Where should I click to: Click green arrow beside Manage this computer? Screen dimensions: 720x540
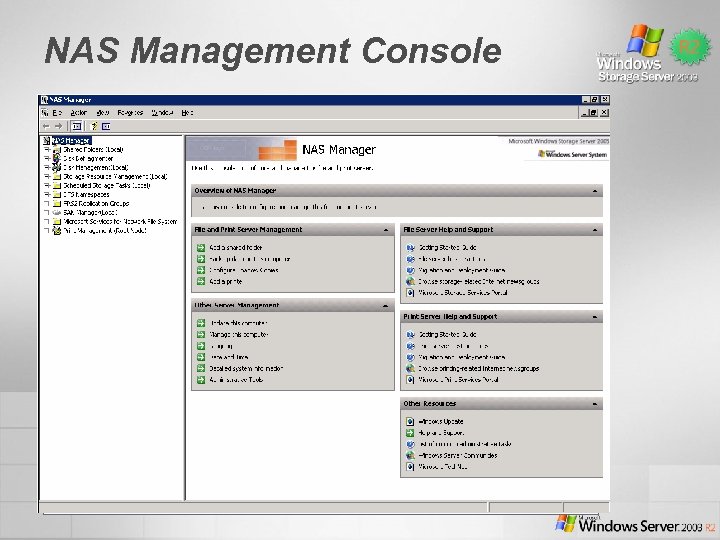[201, 334]
